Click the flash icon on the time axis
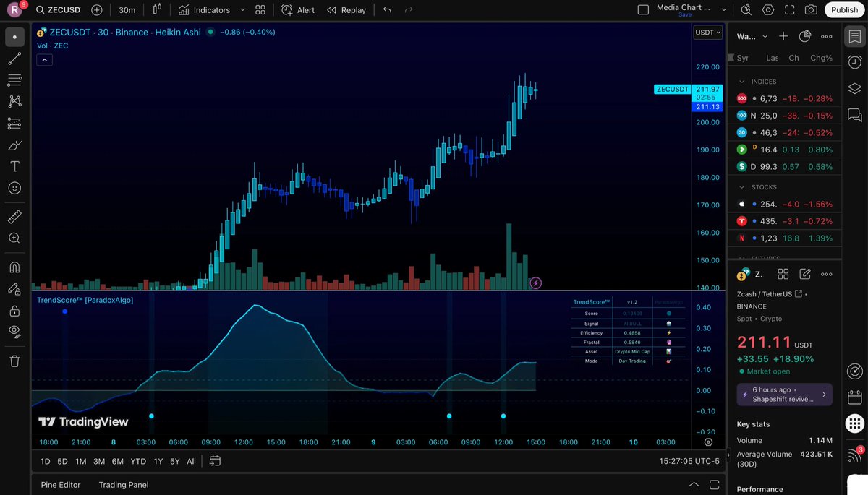The width and height of the screenshot is (868, 495). click(535, 283)
